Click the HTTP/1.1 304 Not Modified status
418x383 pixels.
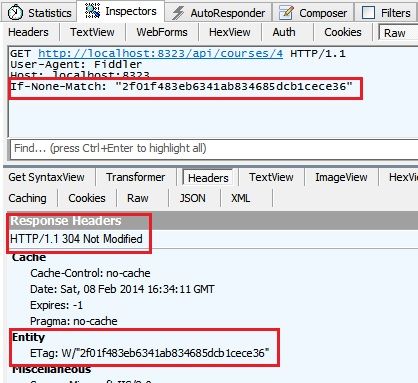76,239
